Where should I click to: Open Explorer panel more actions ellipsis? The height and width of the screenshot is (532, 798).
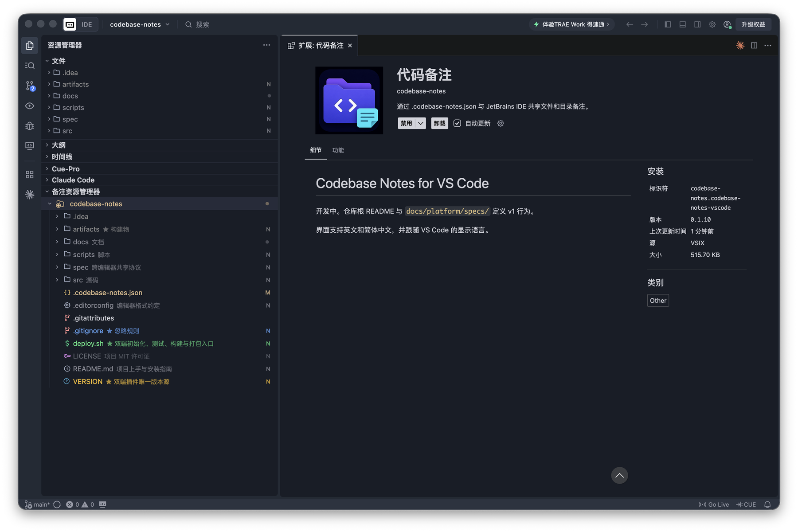pos(266,45)
